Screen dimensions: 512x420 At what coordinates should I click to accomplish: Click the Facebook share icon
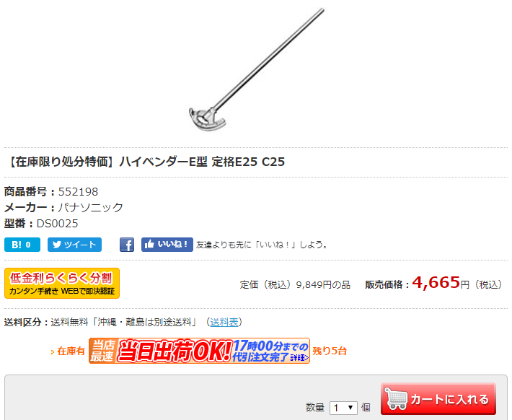point(127,245)
